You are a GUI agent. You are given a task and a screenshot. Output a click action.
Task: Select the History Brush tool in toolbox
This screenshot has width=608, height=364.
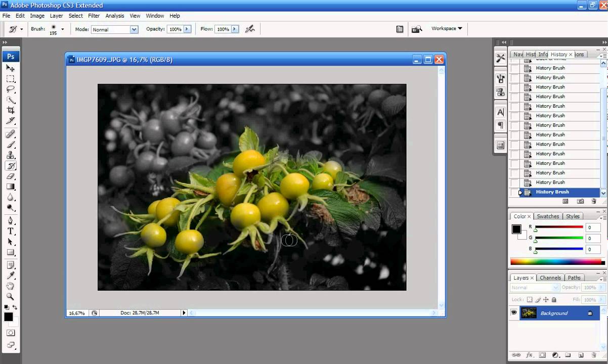(10, 166)
